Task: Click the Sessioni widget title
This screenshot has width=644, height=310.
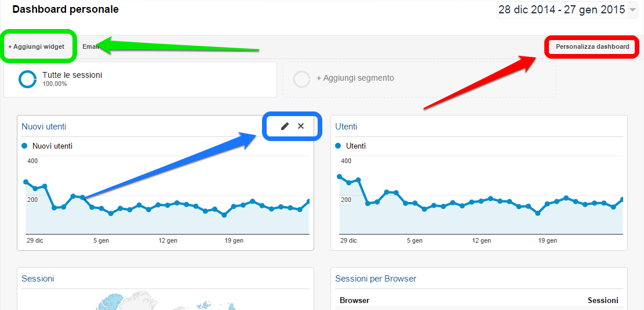Action: point(38,279)
